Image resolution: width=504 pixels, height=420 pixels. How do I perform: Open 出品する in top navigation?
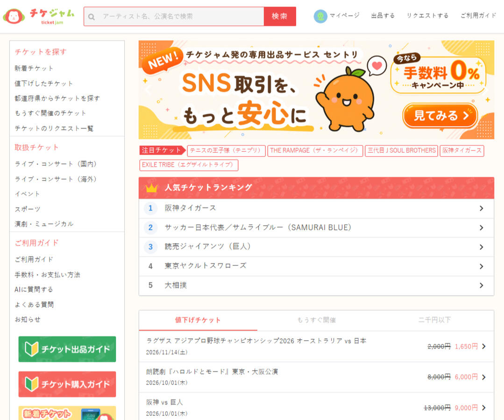point(383,16)
